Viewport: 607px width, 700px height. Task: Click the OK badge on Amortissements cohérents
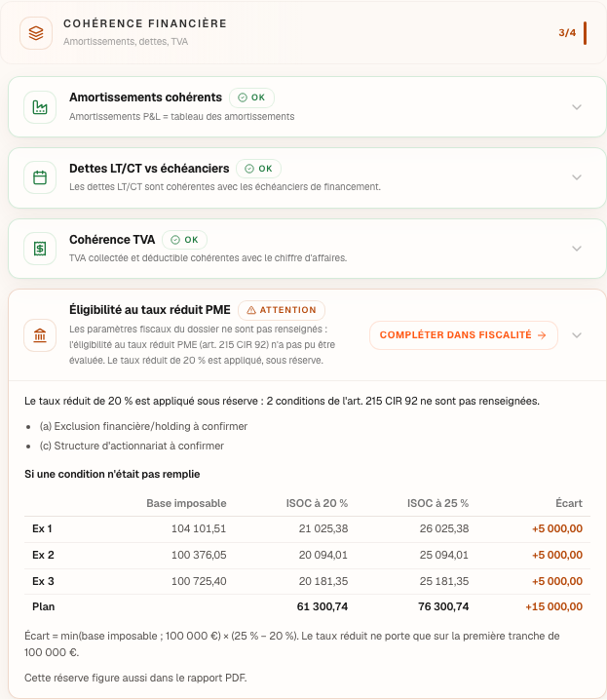251,97
